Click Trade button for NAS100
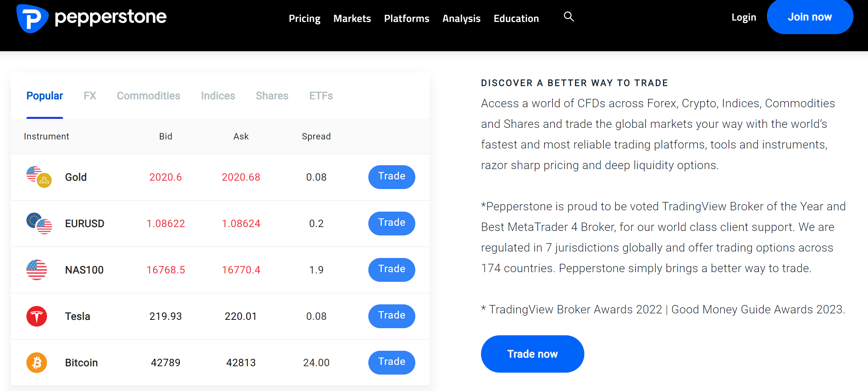The image size is (868, 391). (391, 270)
